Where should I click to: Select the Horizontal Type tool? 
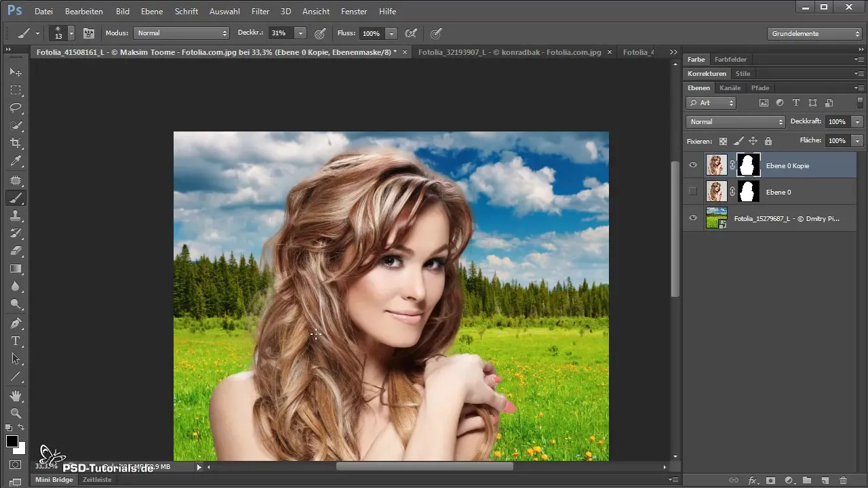click(16, 340)
